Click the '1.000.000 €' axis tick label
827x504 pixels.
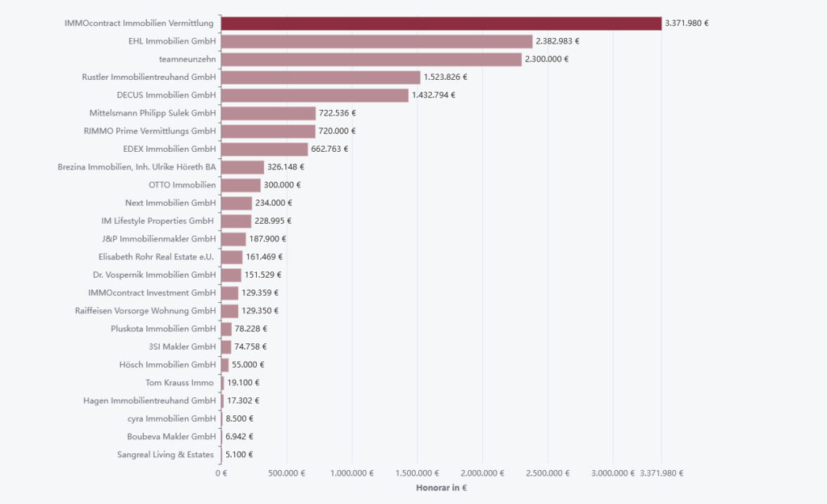[352, 472]
